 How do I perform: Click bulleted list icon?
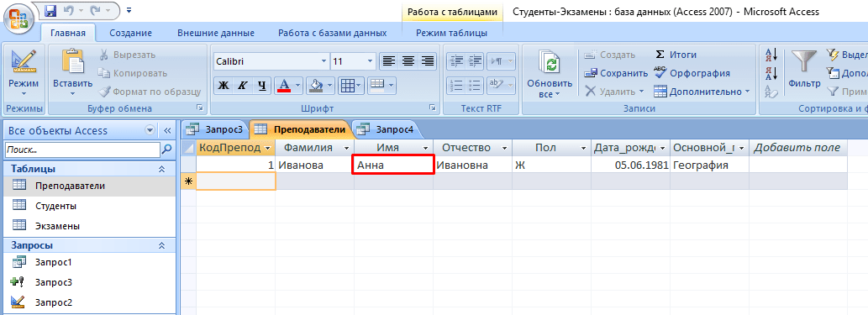coord(475,85)
